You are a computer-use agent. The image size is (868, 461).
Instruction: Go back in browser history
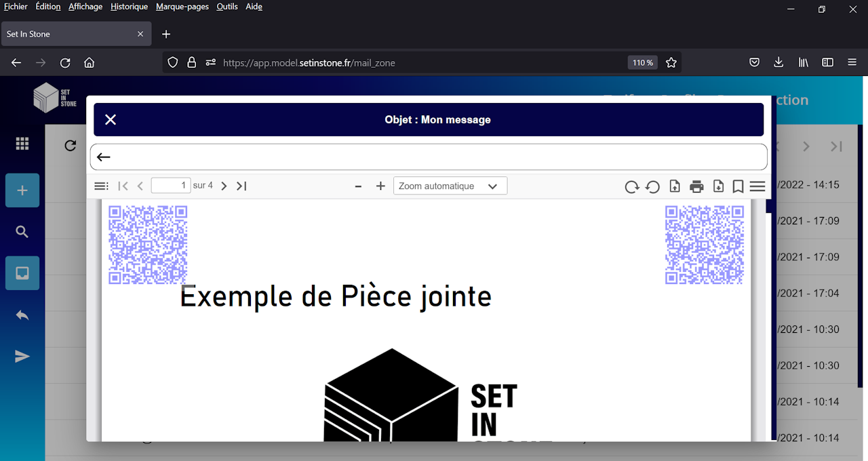(16, 62)
